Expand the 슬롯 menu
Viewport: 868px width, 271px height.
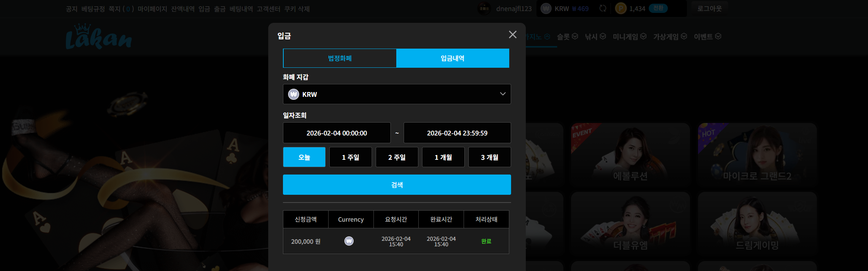(567, 36)
